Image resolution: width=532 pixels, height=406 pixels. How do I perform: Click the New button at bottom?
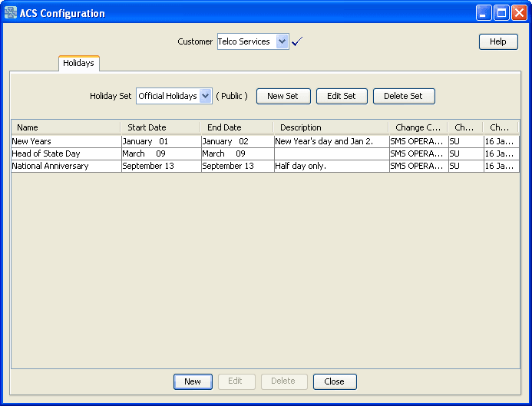(x=193, y=381)
